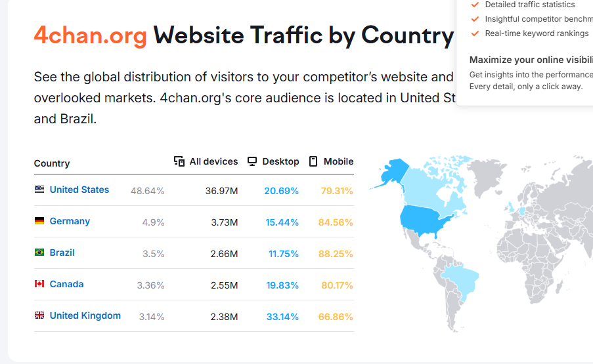Click the United States flag icon
This screenshot has height=364, width=593.
pyautogui.click(x=39, y=190)
